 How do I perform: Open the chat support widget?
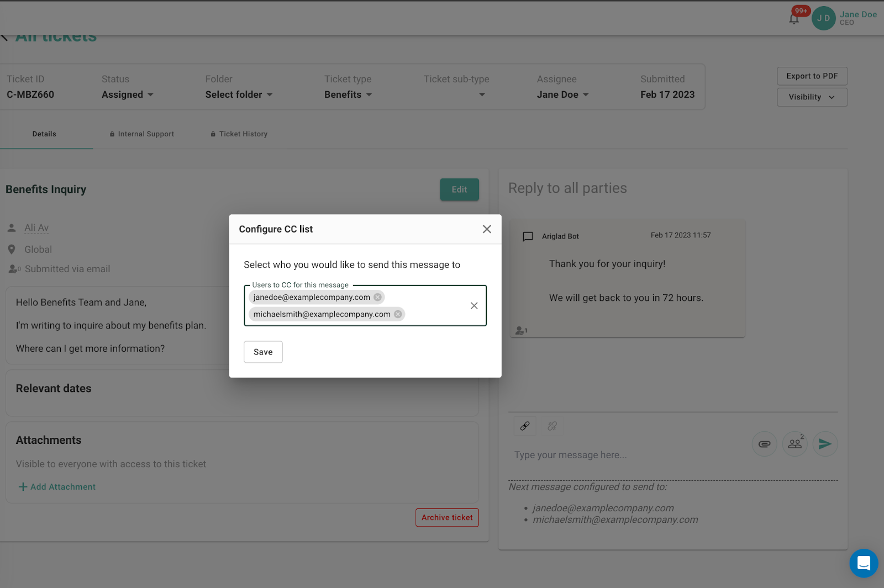[864, 563]
